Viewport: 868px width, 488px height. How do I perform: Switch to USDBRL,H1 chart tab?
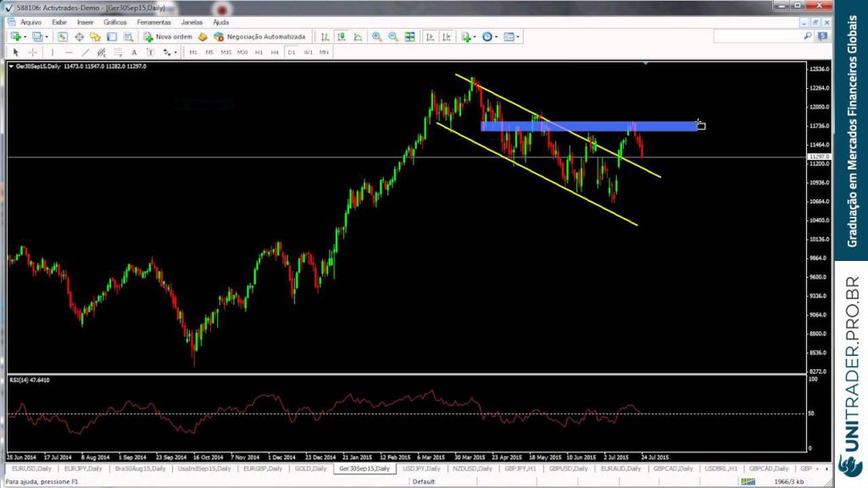(721, 469)
